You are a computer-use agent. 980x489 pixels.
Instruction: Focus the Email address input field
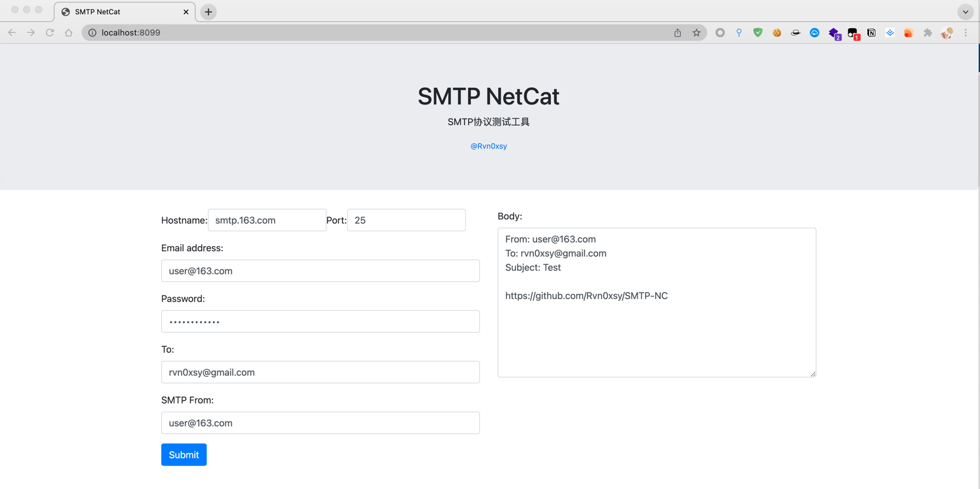(x=321, y=271)
